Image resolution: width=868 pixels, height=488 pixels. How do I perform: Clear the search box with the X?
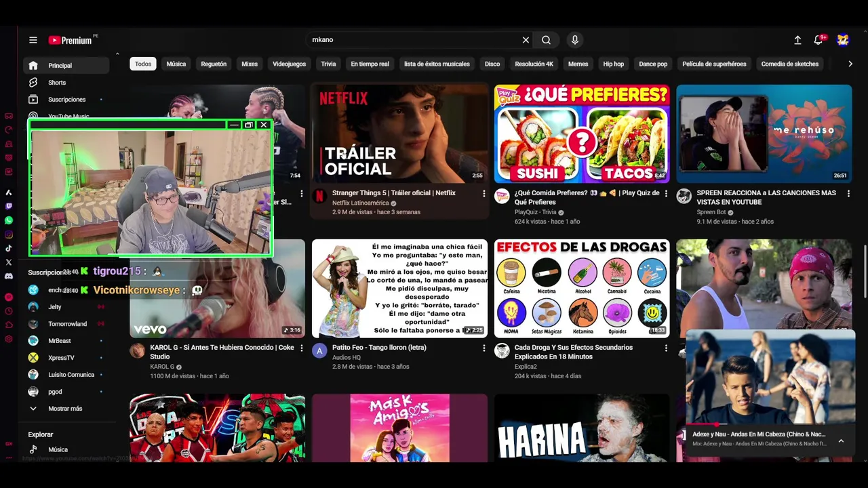click(526, 40)
